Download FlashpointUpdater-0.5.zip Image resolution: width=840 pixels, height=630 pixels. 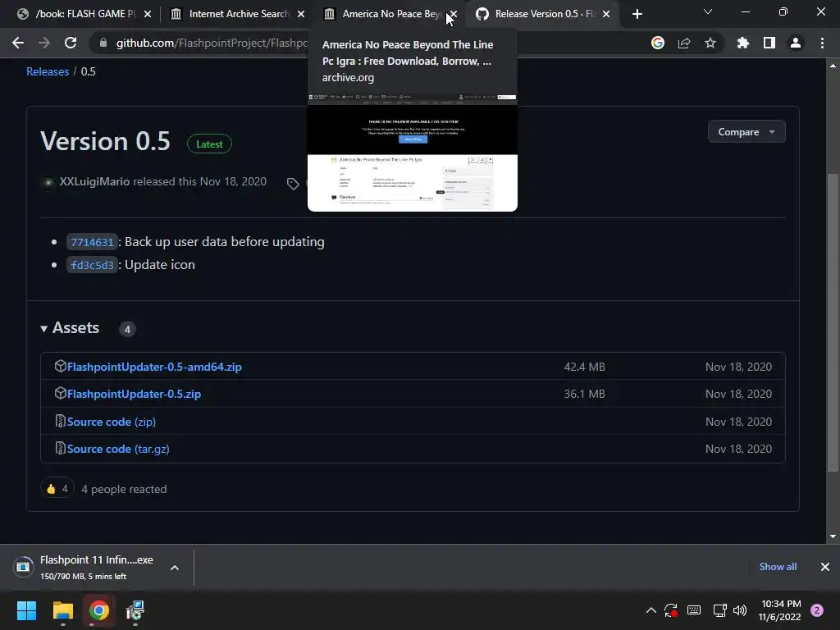tap(134, 394)
